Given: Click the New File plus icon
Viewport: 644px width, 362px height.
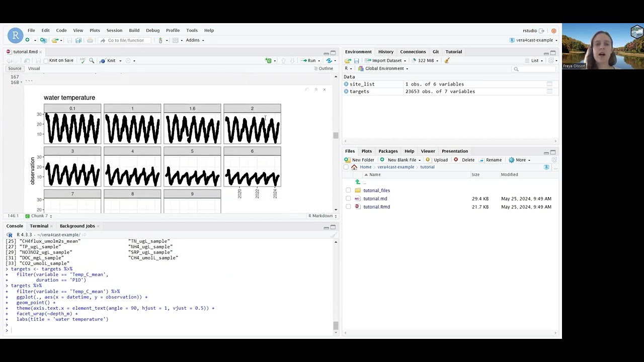Looking at the screenshot, I should coord(27,40).
